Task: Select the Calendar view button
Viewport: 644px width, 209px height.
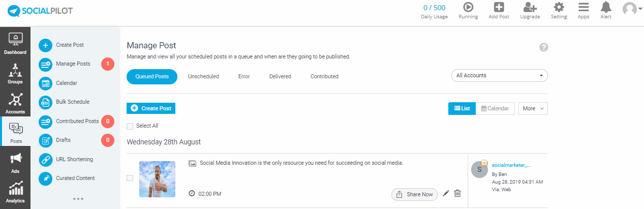Action: 495,108
